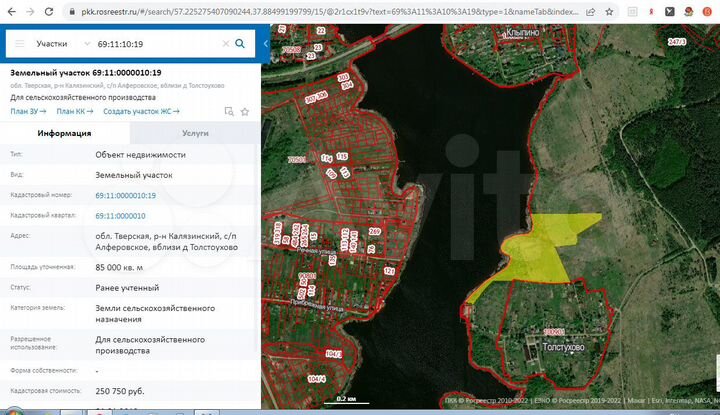720x415 pixels.
Task: Add parcel to favorites star
Action: click(x=245, y=111)
